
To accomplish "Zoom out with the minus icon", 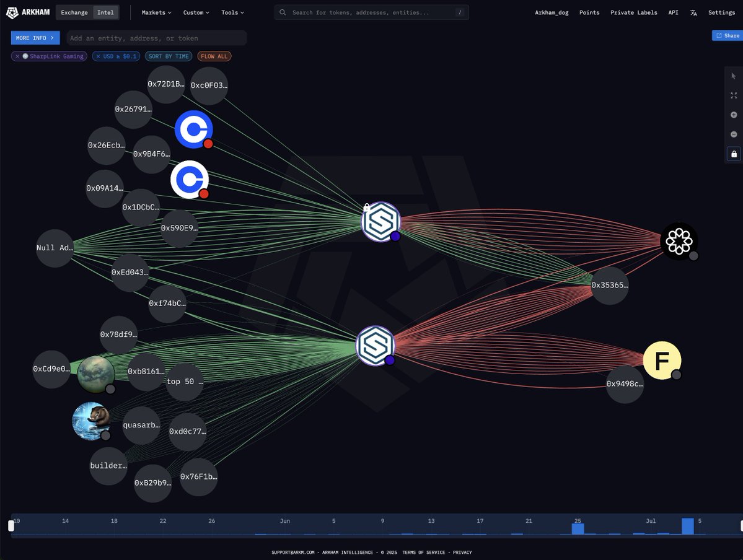I will tap(734, 134).
